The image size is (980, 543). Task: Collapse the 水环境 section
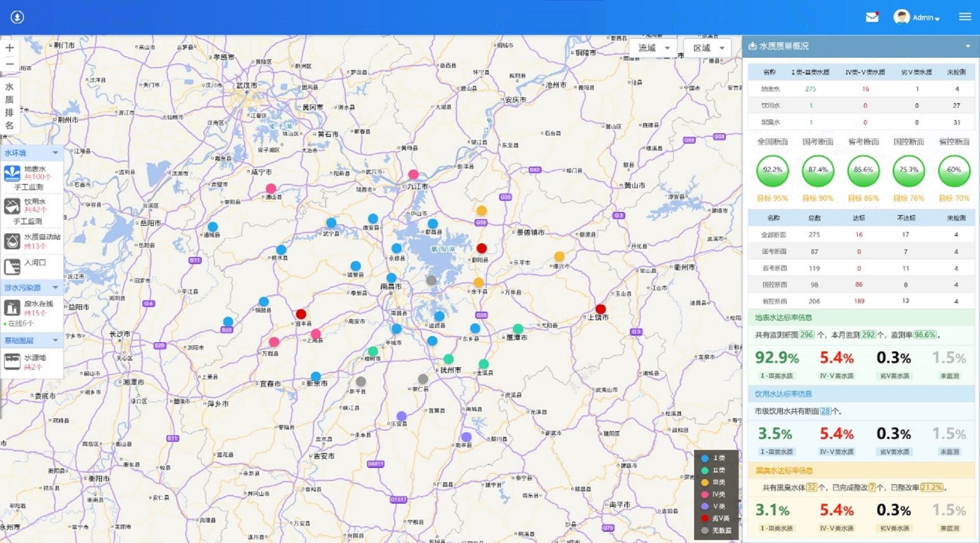coord(55,153)
